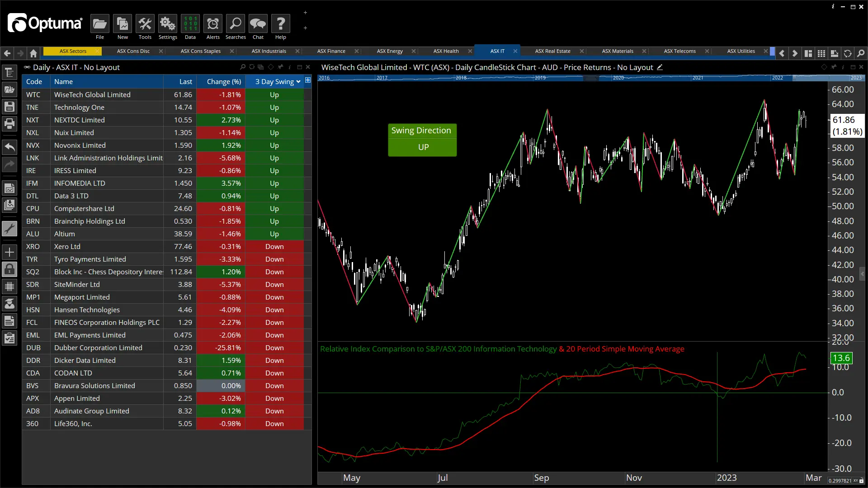868x488 pixels.
Task: Click the Relative Index Comparison indicator label
Action: coord(439,349)
